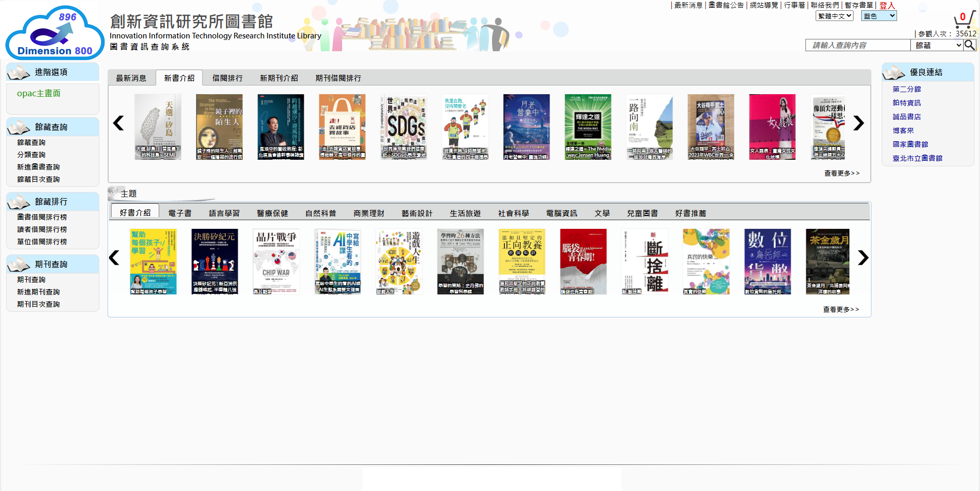Image resolution: width=980 pixels, height=491 pixels.
Task: Open the opac主畫面 link
Action: (x=38, y=93)
